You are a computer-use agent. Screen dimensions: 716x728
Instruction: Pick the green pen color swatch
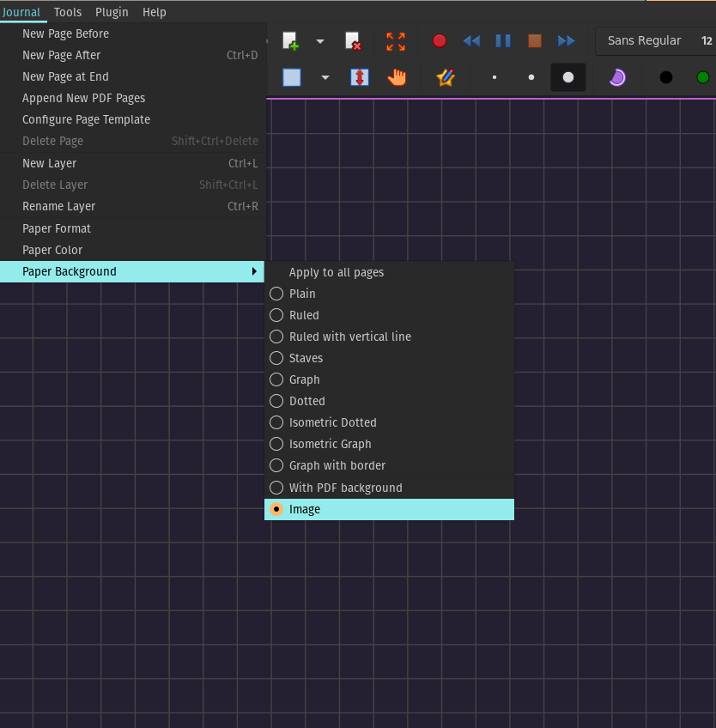pos(702,76)
